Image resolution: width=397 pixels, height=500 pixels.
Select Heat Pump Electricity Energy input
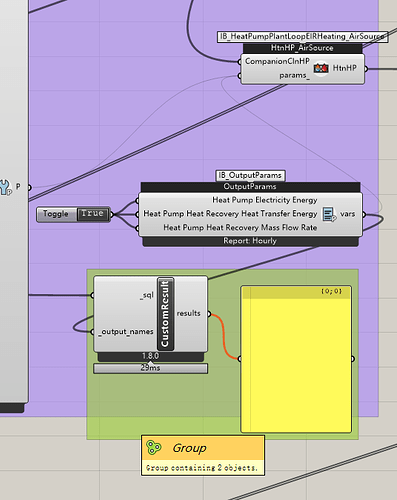click(265, 200)
